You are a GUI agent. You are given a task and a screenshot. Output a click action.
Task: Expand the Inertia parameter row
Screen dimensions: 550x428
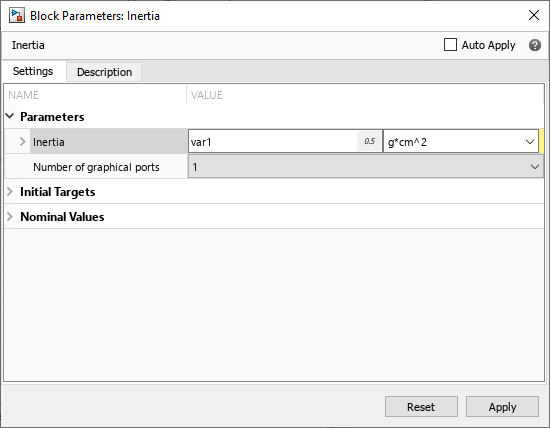(22, 142)
